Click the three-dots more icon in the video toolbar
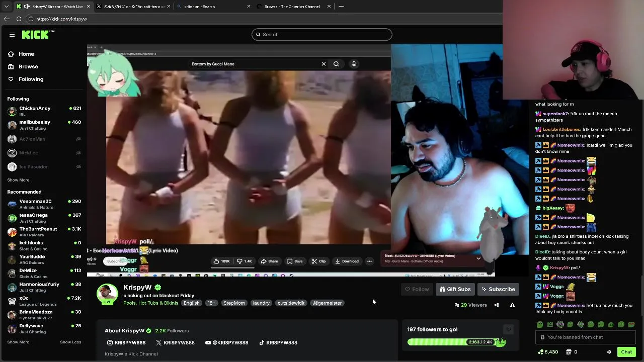This screenshot has height=362, width=644. pyautogui.click(x=369, y=261)
